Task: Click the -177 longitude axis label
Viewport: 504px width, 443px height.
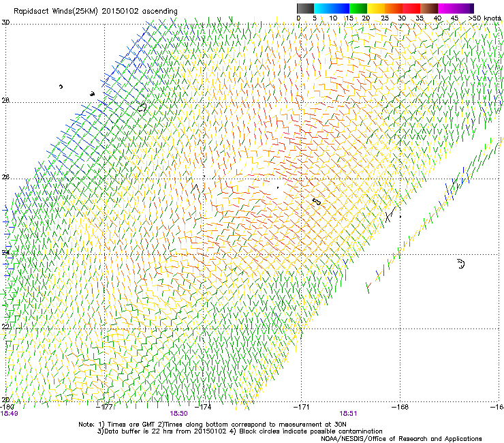Action: point(105,407)
